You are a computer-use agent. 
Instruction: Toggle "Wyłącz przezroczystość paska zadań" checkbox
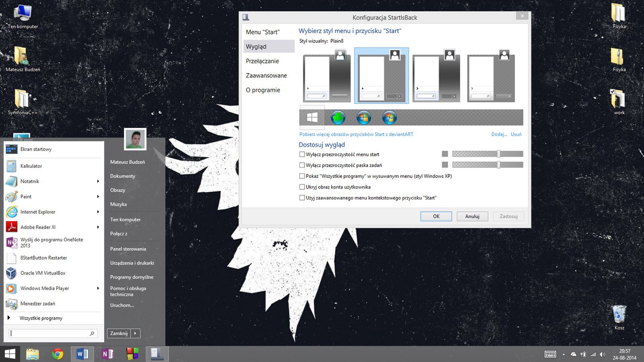coord(302,165)
